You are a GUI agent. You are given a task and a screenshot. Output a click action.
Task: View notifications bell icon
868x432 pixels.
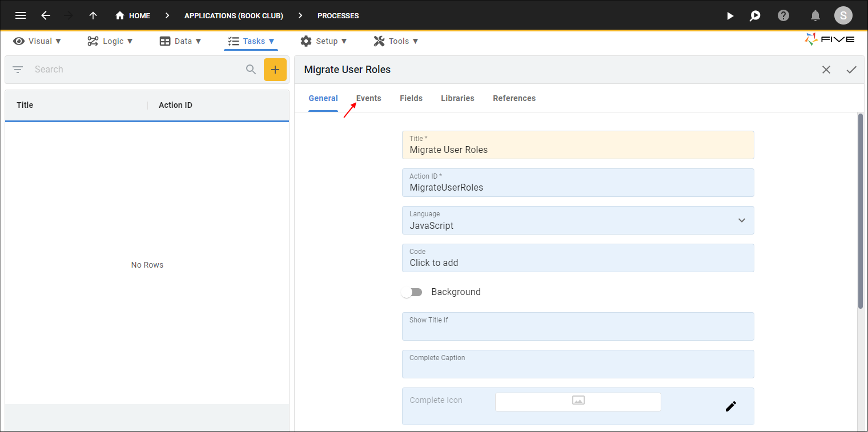tap(815, 15)
